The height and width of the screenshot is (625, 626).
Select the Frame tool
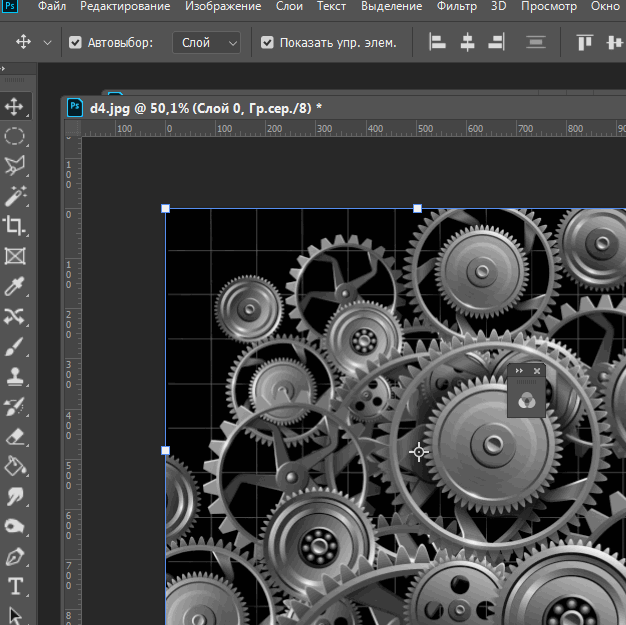(14, 256)
